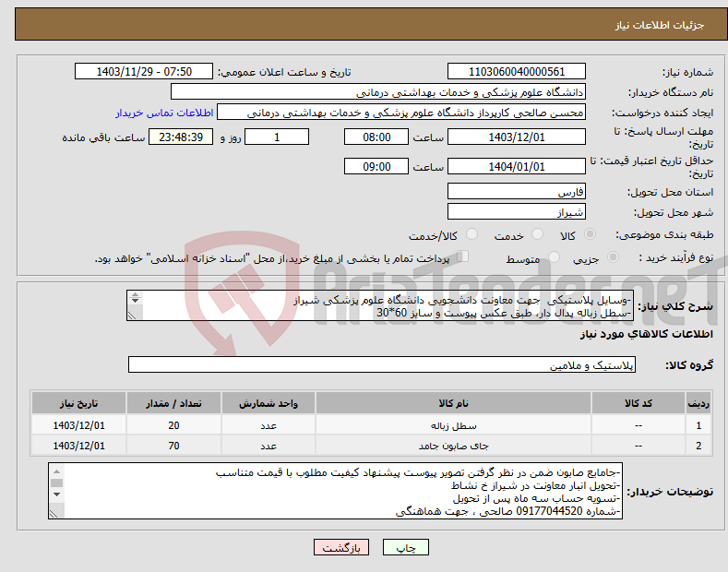Click the نام کالا column header
Image resolution: width=728 pixels, height=572 pixels.
coord(453,403)
